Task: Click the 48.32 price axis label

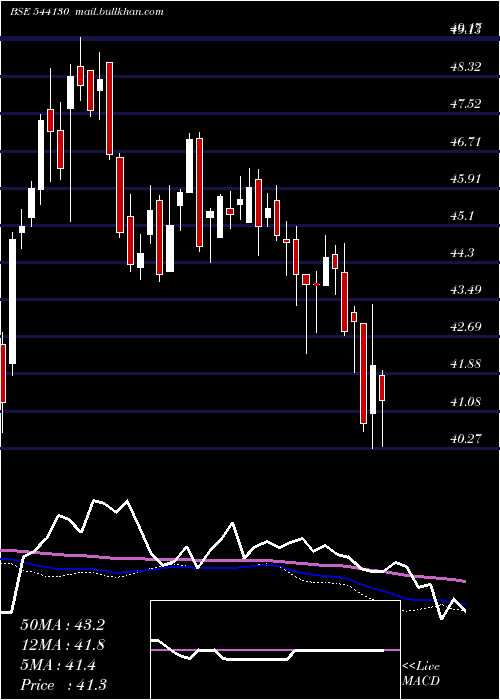Action: pyautogui.click(x=466, y=67)
